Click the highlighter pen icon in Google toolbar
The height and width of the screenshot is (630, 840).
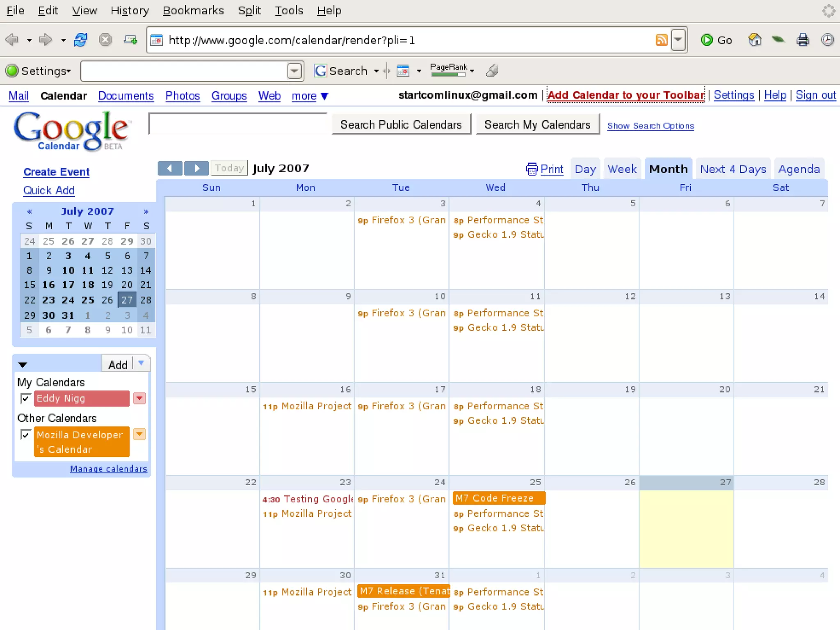point(492,71)
